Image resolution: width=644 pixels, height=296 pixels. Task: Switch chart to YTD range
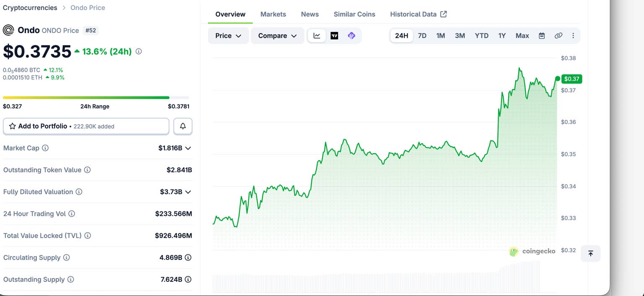pos(482,36)
